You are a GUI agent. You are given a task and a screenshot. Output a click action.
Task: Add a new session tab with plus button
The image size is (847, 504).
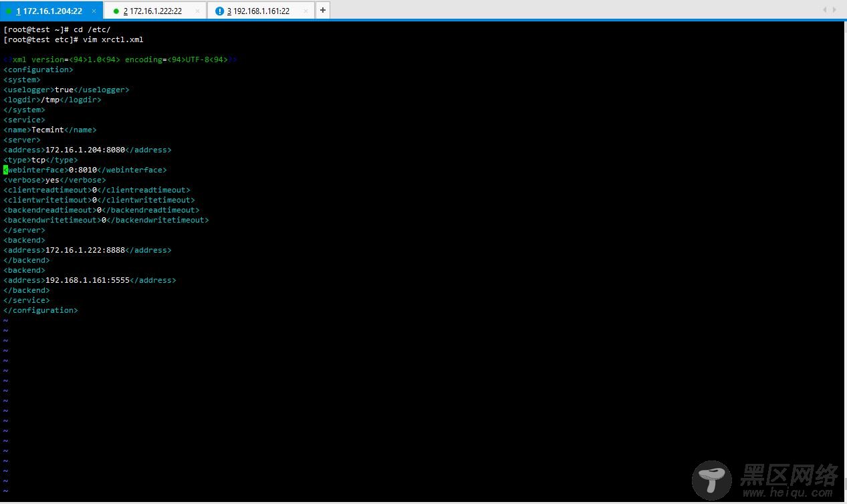coord(323,10)
